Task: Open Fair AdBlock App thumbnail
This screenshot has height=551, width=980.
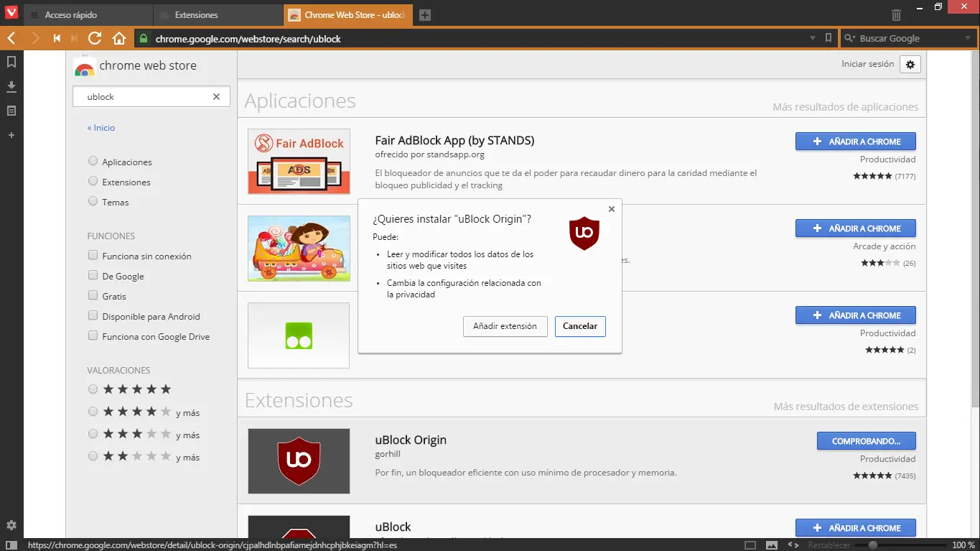Action: coord(299,162)
